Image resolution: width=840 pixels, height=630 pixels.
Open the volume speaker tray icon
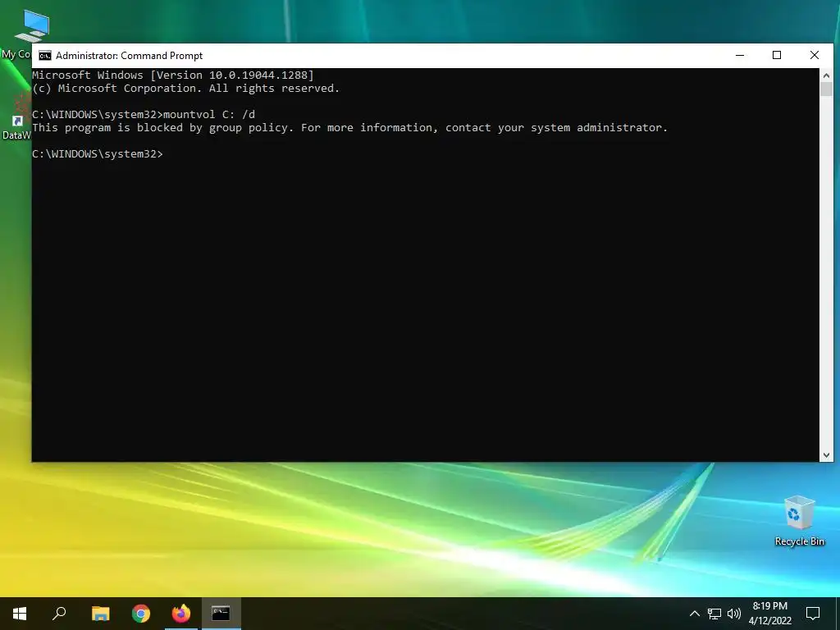(734, 614)
